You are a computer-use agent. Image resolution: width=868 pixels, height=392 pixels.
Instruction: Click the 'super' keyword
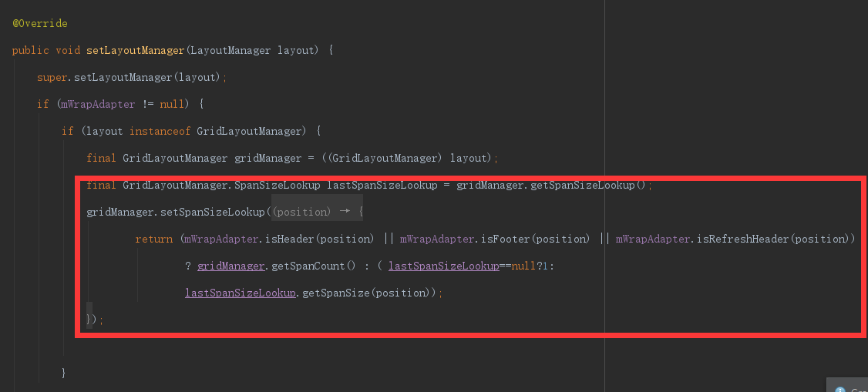pos(52,78)
